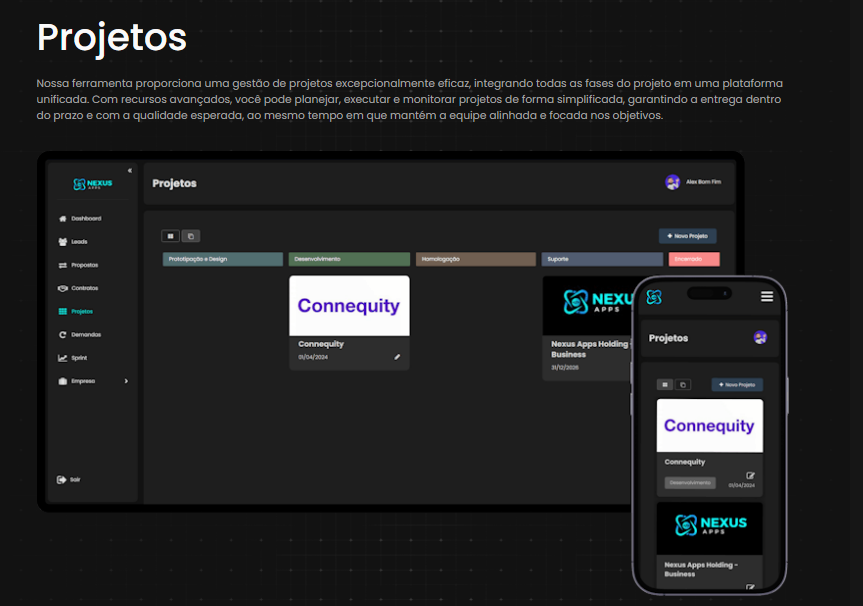
Task: Toggle the hamburger menu on mobile mockup
Action: pos(766,296)
